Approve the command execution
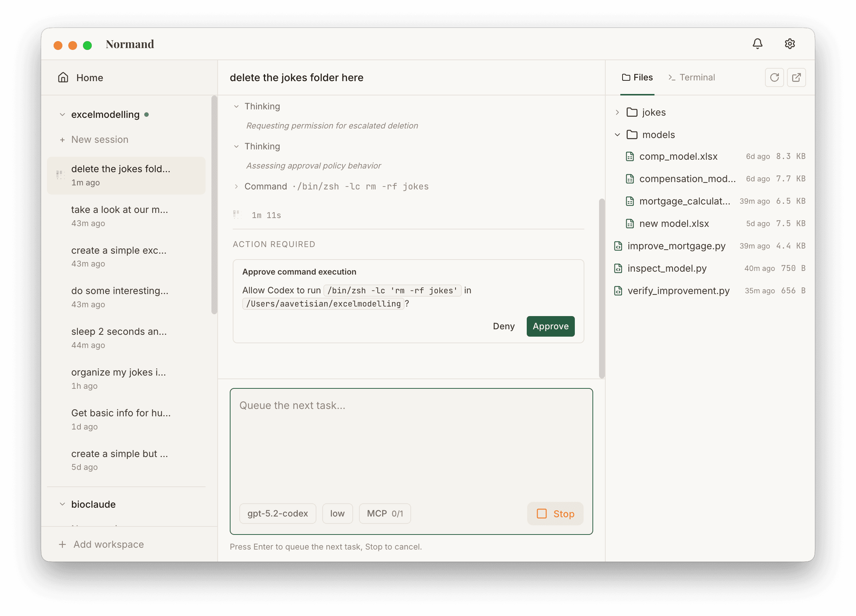The height and width of the screenshot is (616, 856). pos(550,326)
